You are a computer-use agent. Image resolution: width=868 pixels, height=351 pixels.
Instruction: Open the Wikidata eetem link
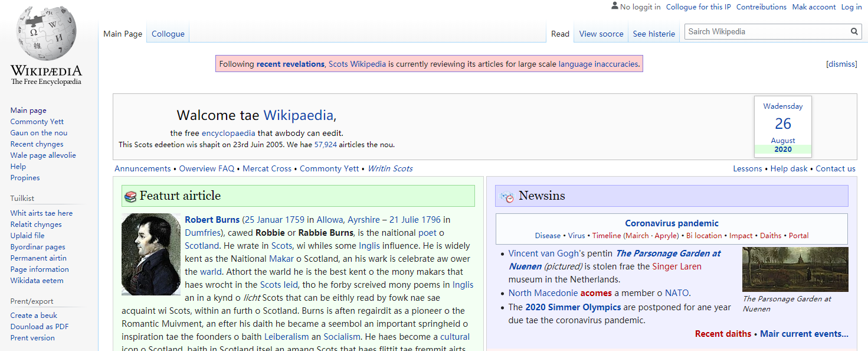click(x=37, y=281)
